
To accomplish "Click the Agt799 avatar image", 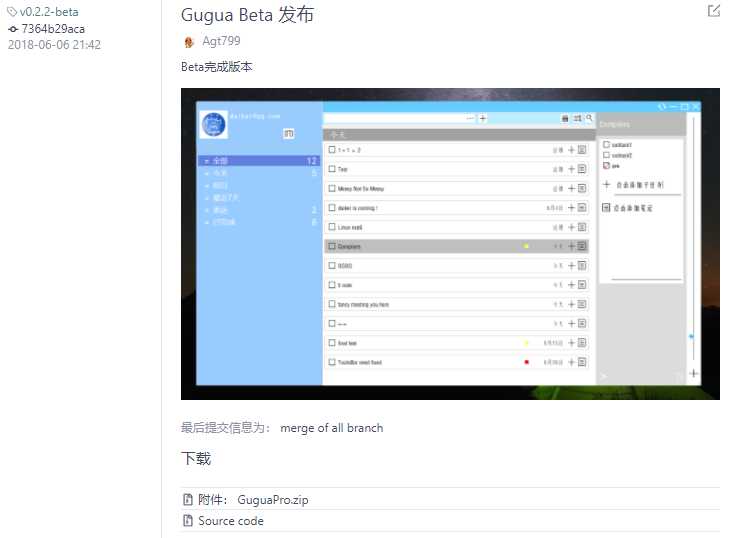I will click(x=188, y=42).
